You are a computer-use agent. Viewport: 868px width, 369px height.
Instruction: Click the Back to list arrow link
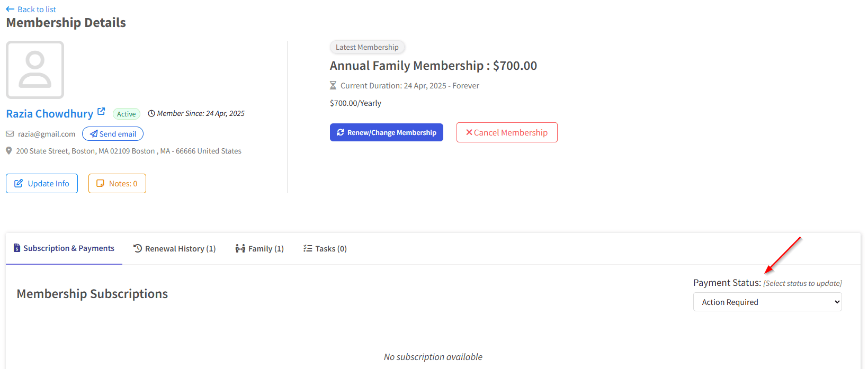[31, 9]
